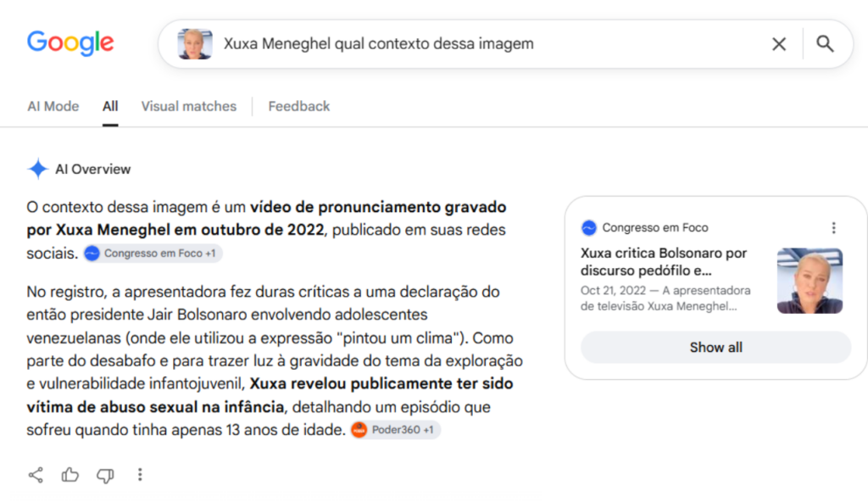Click the Google logo
The image size is (868, 502).
(x=70, y=43)
